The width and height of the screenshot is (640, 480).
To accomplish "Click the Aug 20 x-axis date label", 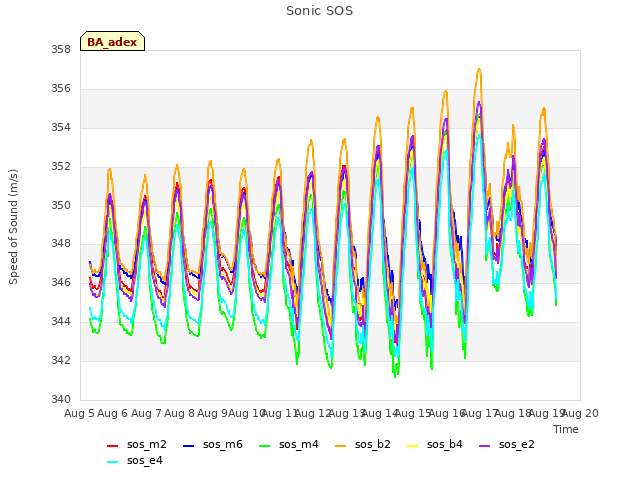I will point(580,413).
